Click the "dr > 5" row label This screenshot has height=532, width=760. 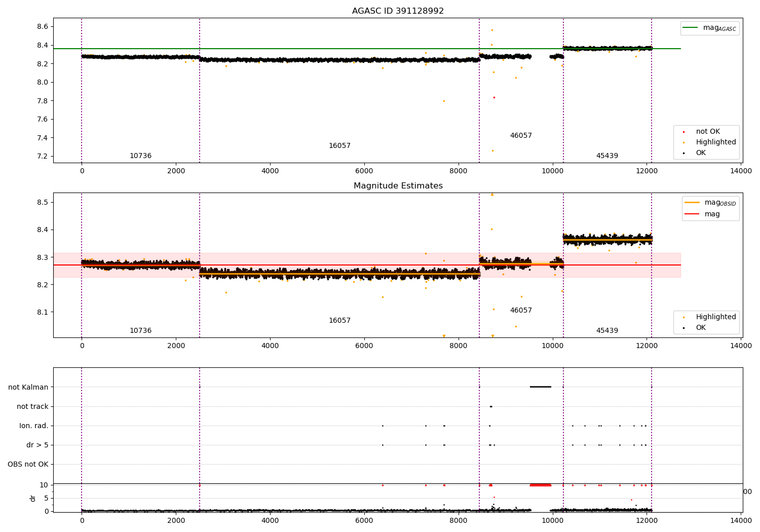point(37,445)
